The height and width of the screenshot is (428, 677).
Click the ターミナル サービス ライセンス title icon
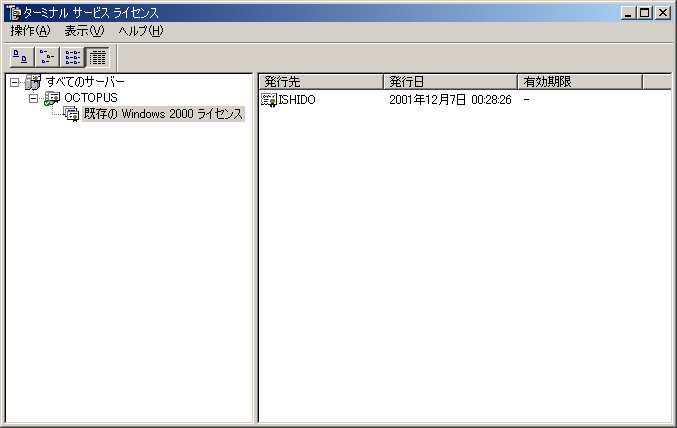pyautogui.click(x=13, y=13)
